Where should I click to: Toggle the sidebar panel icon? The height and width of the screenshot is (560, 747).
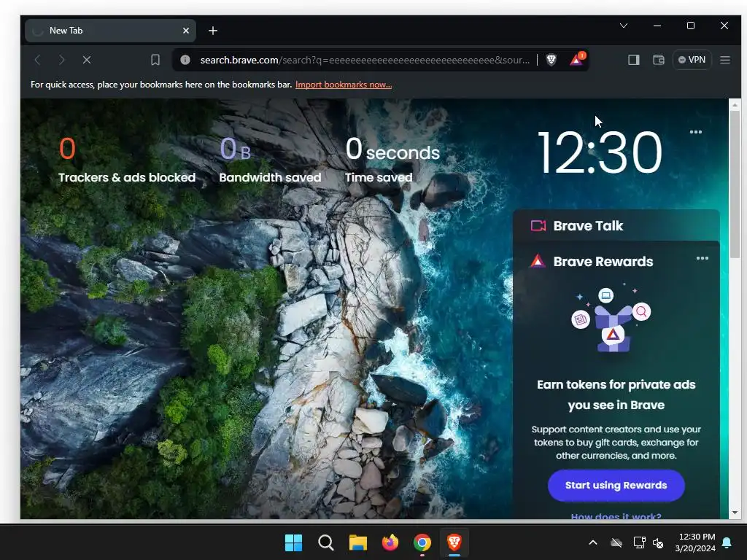pyautogui.click(x=634, y=60)
